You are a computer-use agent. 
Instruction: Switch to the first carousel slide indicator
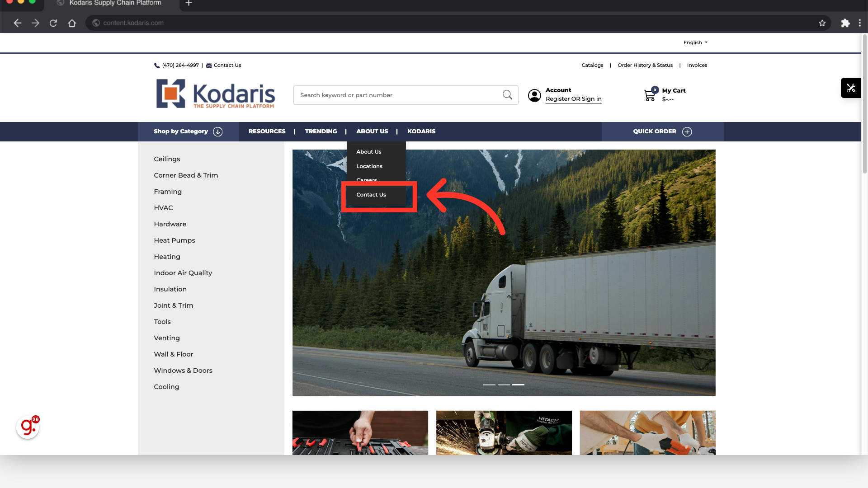489,385
